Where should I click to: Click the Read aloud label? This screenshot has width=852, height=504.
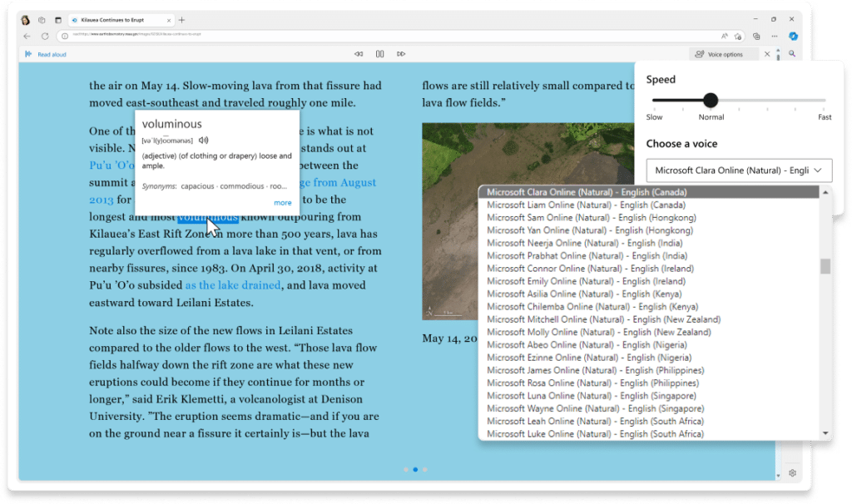tap(52, 54)
